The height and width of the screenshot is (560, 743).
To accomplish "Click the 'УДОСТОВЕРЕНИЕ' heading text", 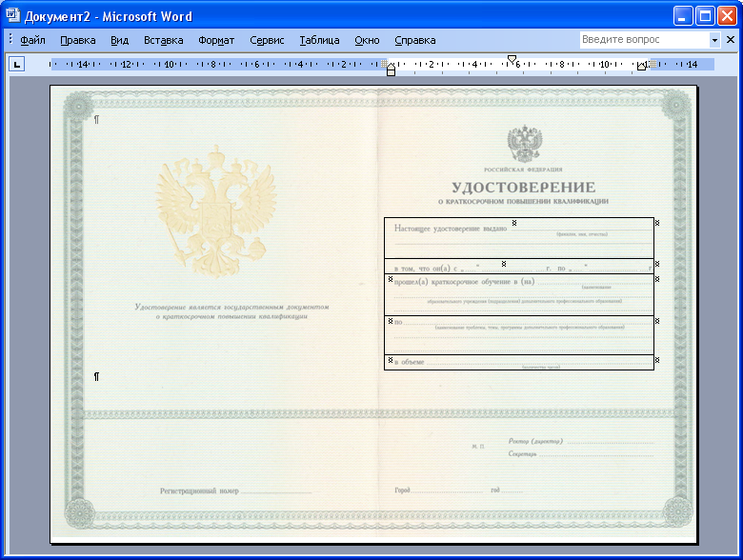I will tap(523, 188).
